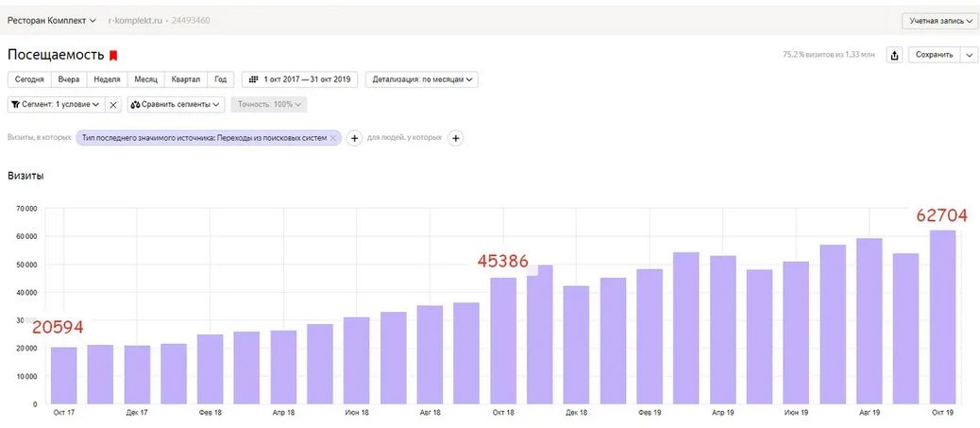
Task: Remove the segment with the X button
Action: 112,105
